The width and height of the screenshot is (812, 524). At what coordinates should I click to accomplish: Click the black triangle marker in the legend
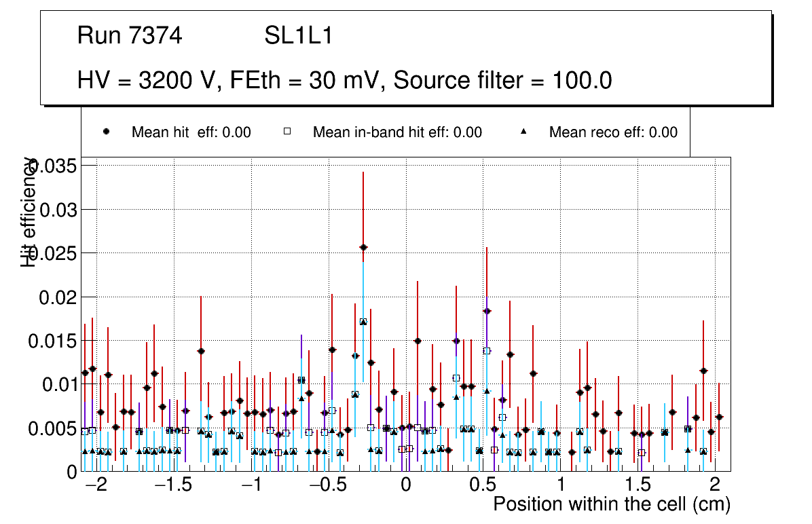coord(523,132)
